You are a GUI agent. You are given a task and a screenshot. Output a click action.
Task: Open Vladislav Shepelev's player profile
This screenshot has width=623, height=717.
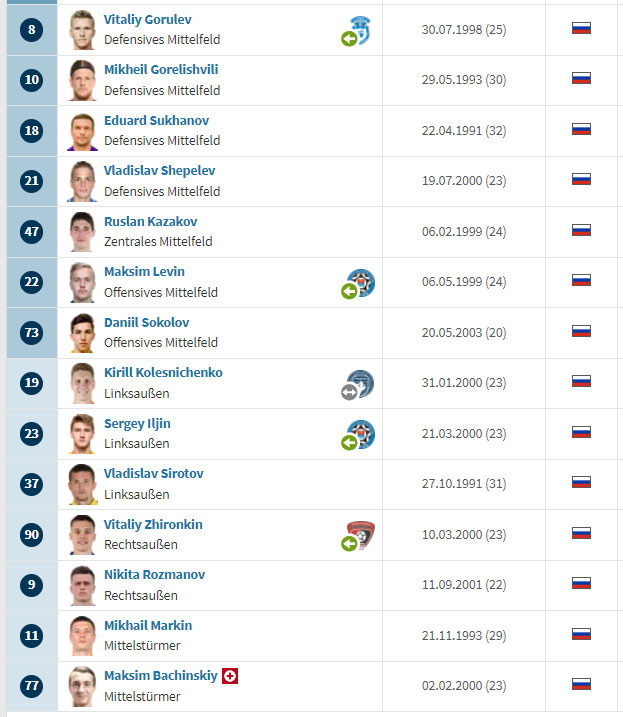[x=159, y=171]
